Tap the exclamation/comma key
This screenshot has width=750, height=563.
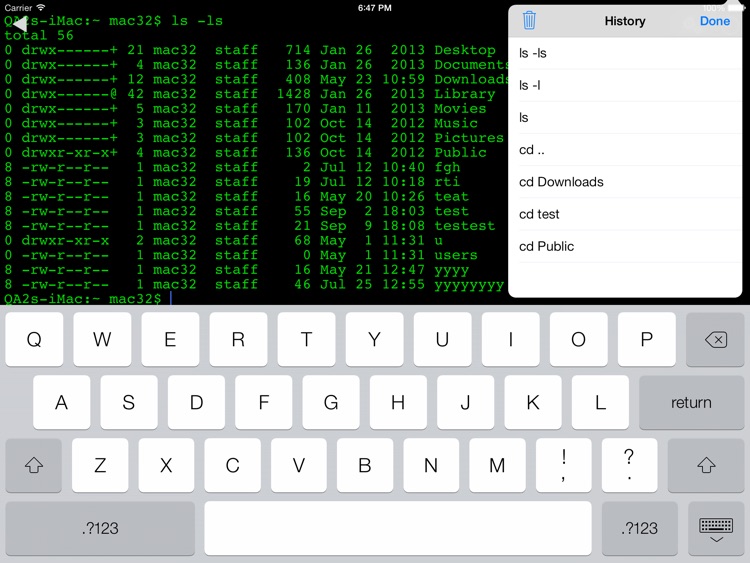pos(563,465)
